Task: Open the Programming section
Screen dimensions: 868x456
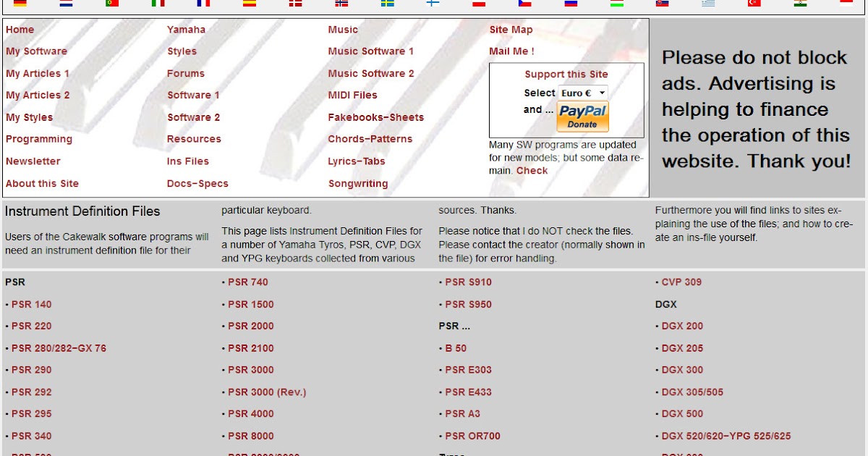Action: click(x=39, y=139)
